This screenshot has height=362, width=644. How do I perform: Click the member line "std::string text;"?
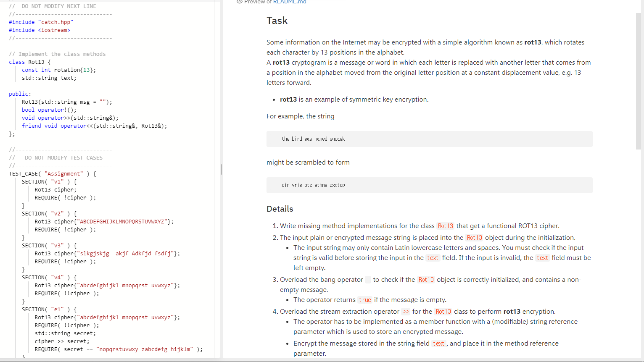(x=49, y=78)
